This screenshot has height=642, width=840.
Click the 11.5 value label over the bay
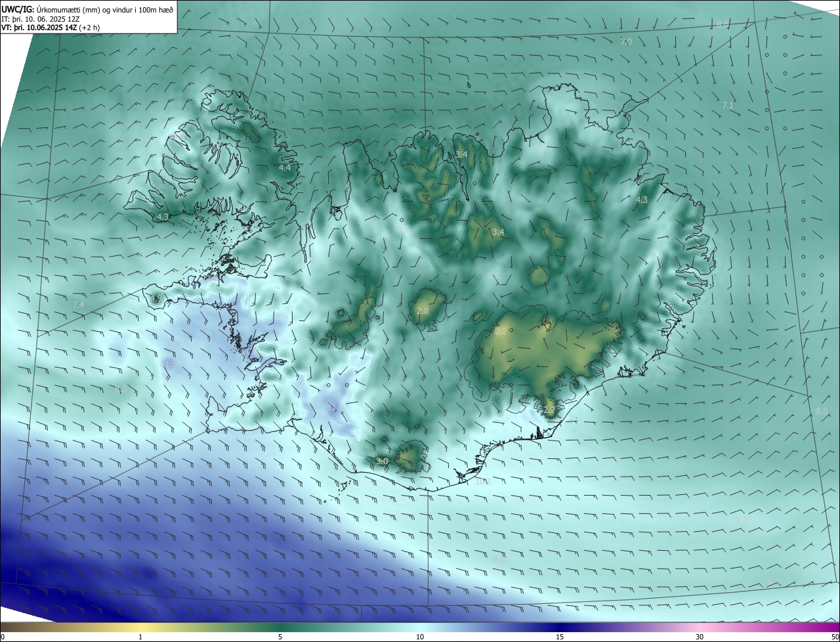[x=170, y=363]
